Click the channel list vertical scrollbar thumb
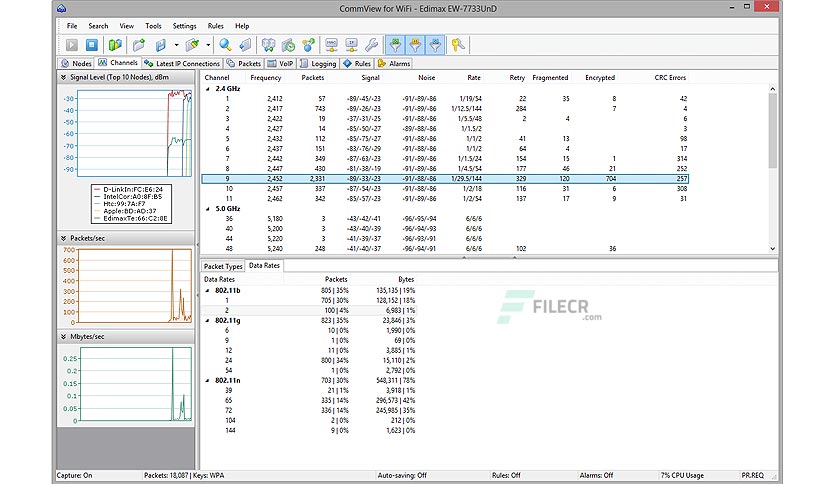836x484 pixels. click(x=773, y=131)
